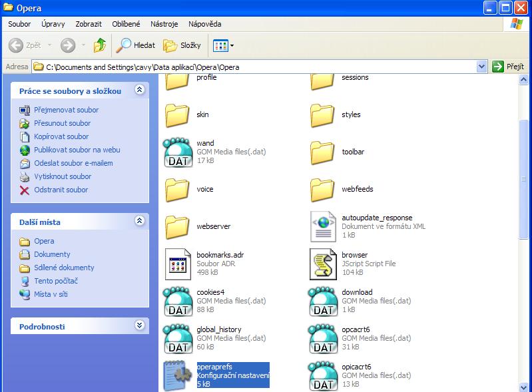Select the bookmarks.adr file icon

[178, 264]
